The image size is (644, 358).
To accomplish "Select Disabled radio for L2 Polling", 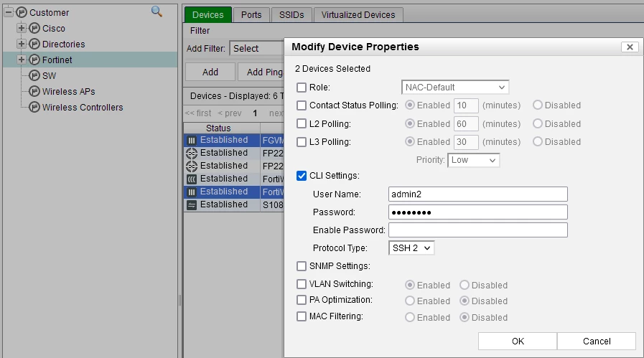I will [x=538, y=123].
